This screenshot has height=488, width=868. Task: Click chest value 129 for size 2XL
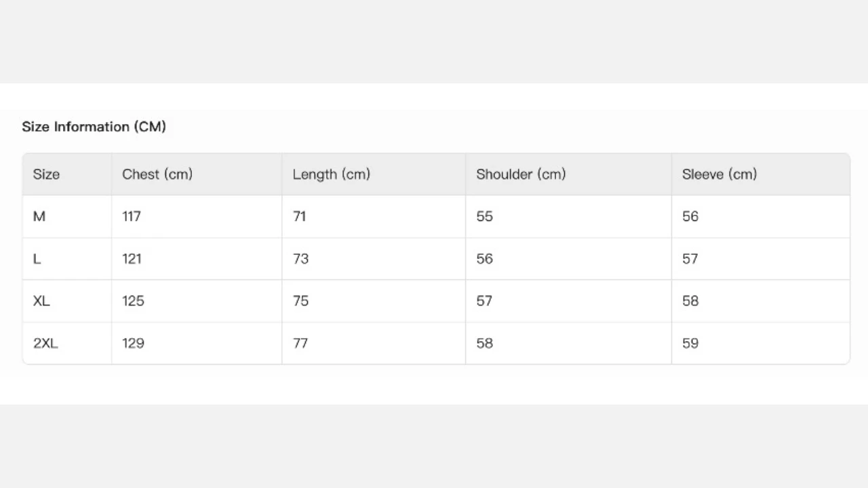133,343
